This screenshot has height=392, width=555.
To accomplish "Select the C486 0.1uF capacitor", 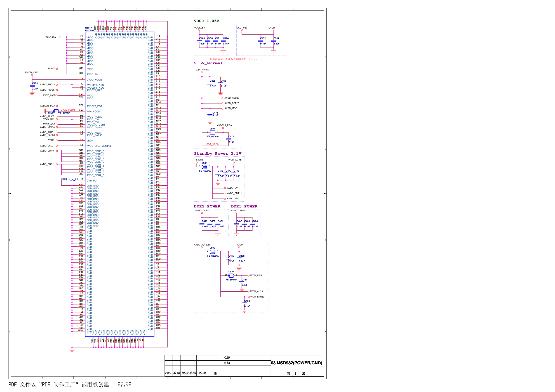I will [239, 259].
